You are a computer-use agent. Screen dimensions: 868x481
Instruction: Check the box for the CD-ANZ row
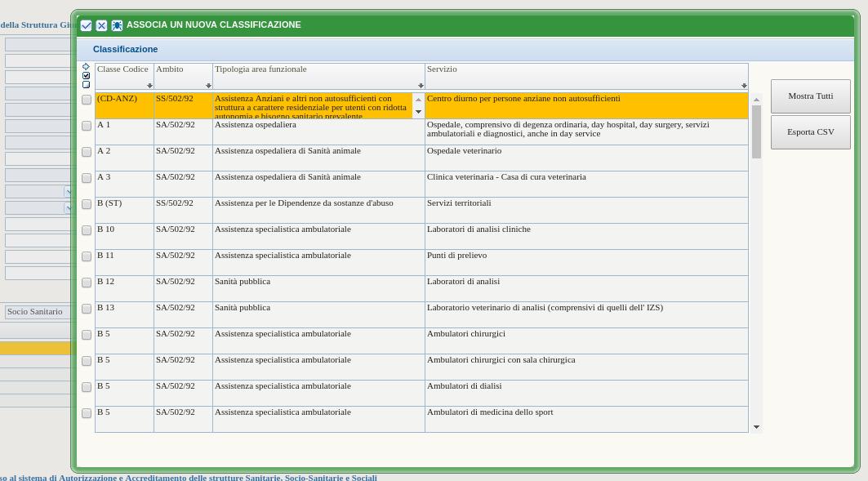pos(87,100)
